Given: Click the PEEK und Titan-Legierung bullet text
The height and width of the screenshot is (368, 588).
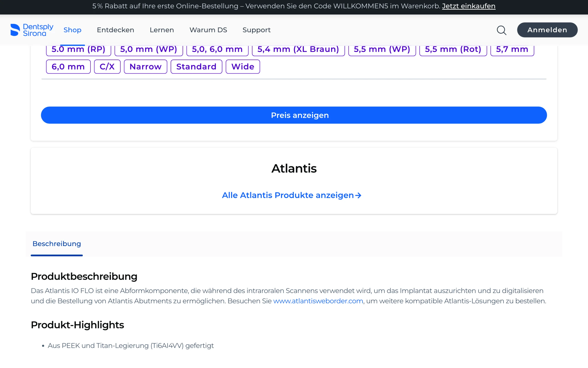Looking at the screenshot, I should pos(131,346).
